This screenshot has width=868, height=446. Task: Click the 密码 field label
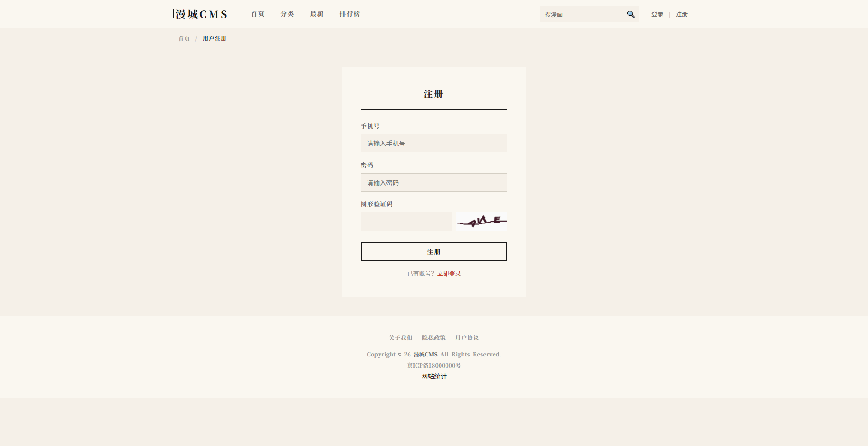[367, 165]
